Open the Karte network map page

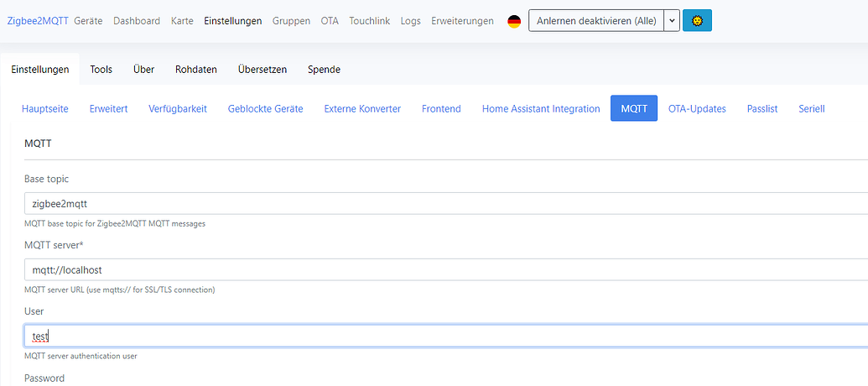point(182,21)
